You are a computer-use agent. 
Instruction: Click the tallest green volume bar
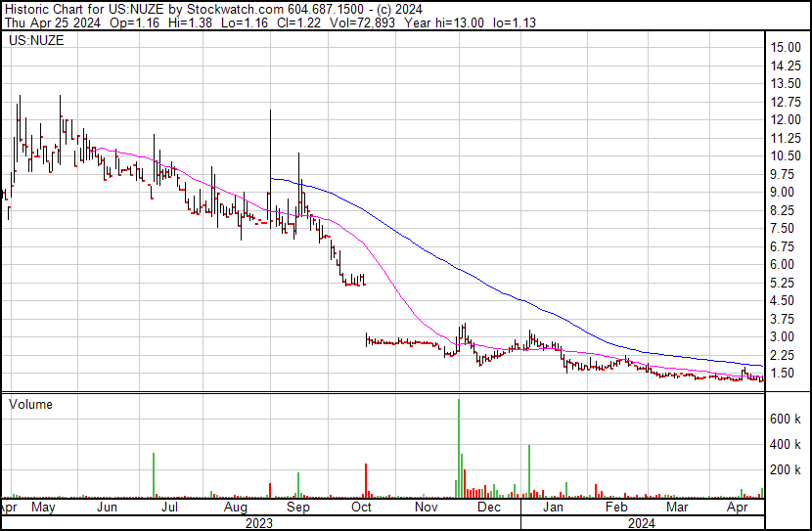(458, 450)
